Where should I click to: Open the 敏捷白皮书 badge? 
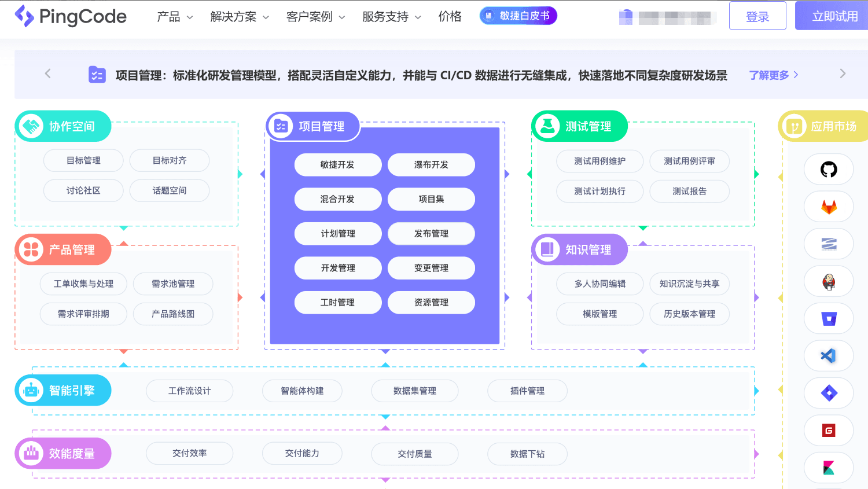[x=518, y=16]
